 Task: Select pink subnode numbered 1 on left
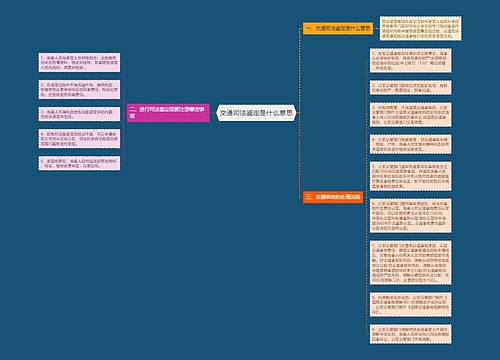click(79, 62)
